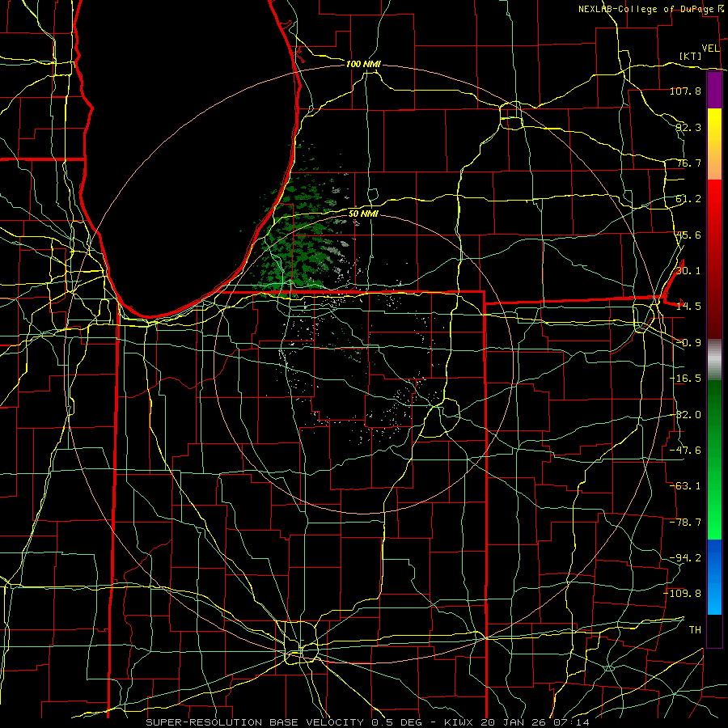
Task: Pick the yellow-orange segment of velocity color bar
Action: click(714, 144)
